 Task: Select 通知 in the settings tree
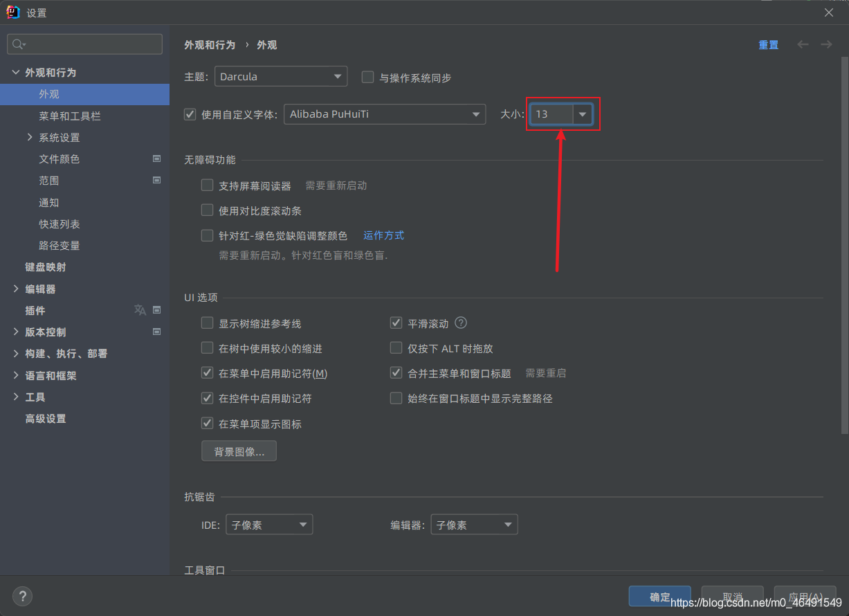click(84, 202)
